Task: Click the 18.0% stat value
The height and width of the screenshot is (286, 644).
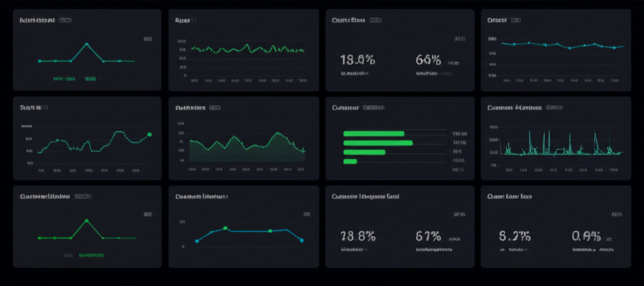Action: (x=357, y=60)
